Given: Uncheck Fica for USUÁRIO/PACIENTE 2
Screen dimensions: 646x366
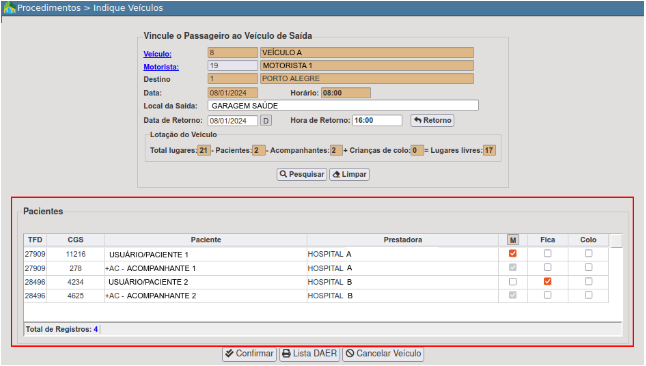Looking at the screenshot, I should [548, 282].
